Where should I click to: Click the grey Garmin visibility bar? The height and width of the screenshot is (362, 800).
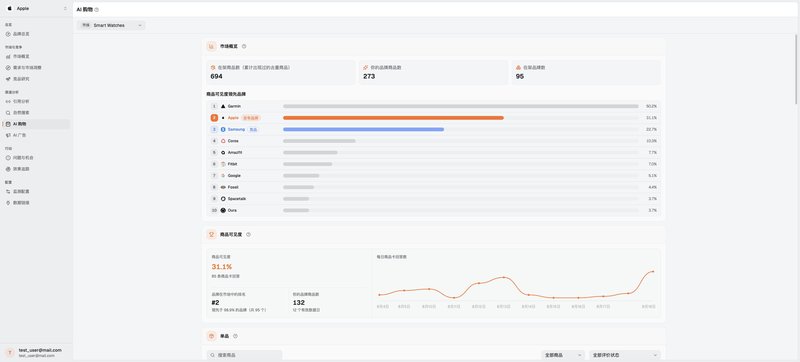[x=461, y=106]
